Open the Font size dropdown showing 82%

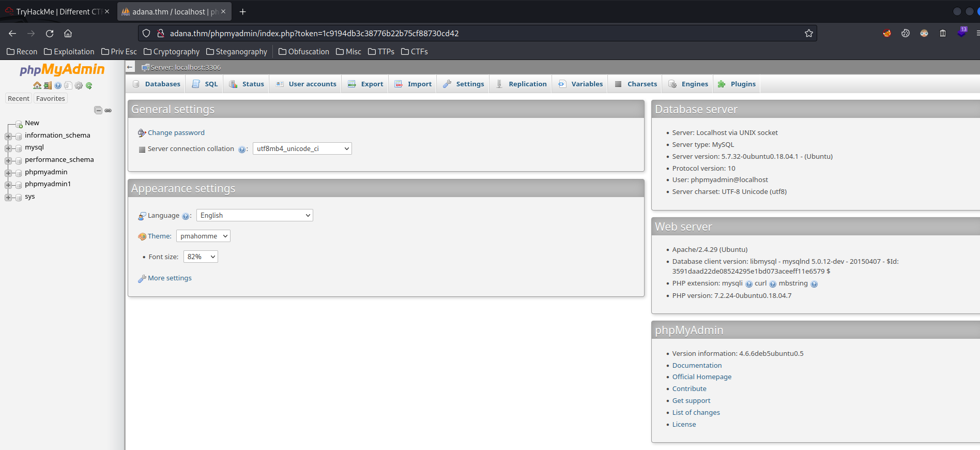(201, 257)
